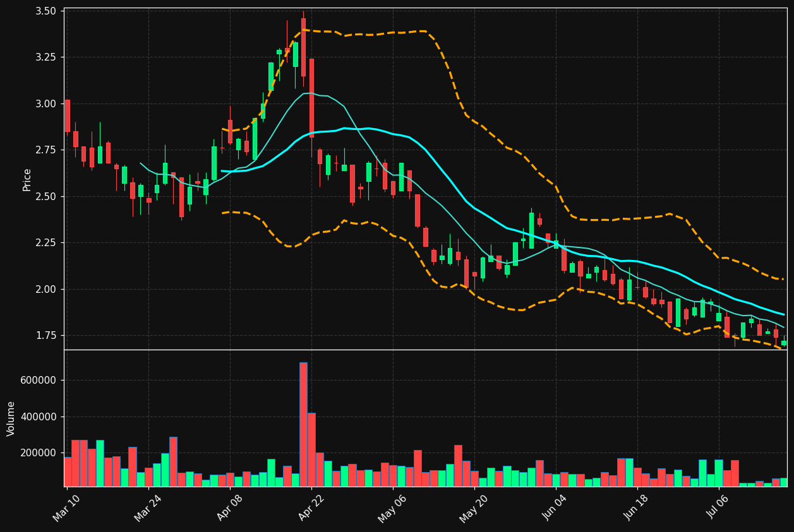
Task: Click the 3.25 price axis value
Action: [x=46, y=57]
